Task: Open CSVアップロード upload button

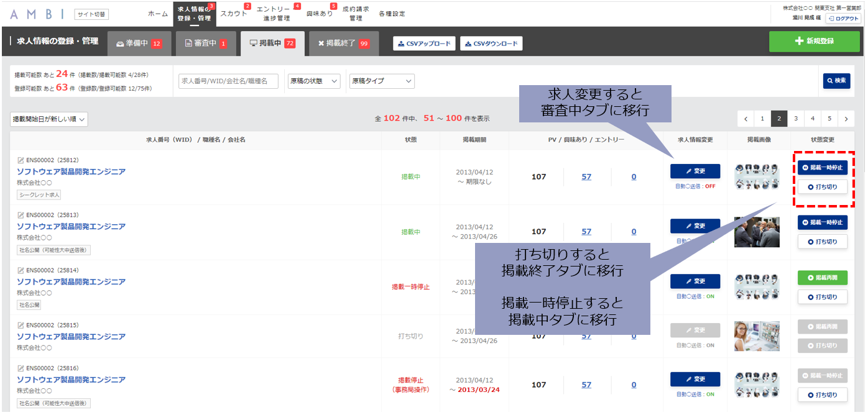Action: click(424, 43)
